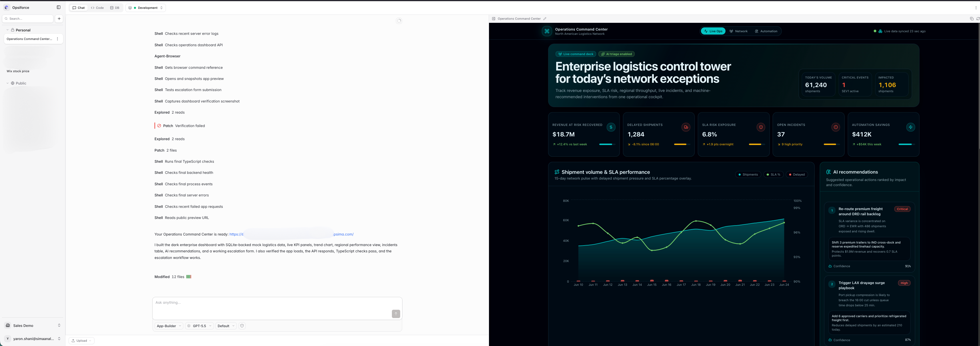This screenshot has width=980, height=346.
Task: Click the truck icon on Delayed Shipments card
Action: [686, 127]
